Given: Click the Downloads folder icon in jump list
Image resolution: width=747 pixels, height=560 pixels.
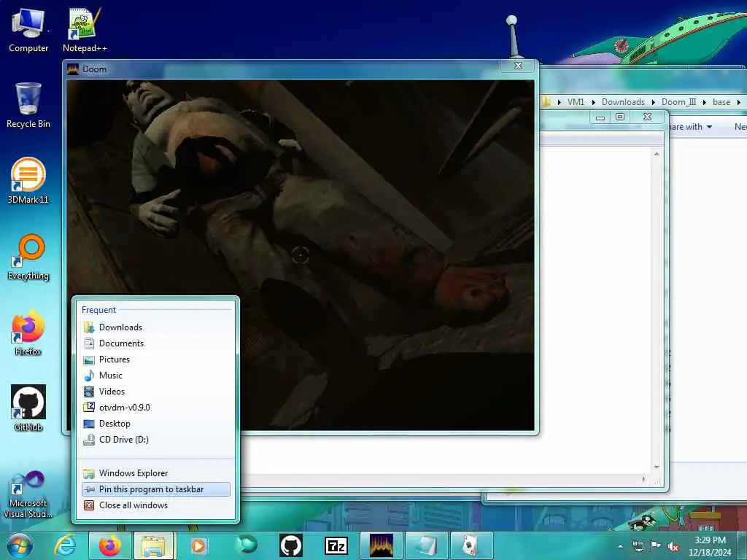Looking at the screenshot, I should tap(89, 327).
